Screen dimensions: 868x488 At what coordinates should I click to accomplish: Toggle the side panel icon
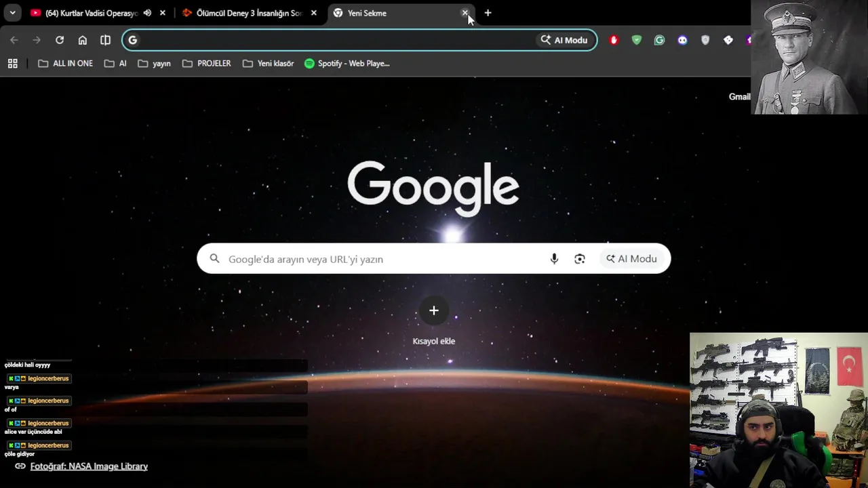pos(105,40)
